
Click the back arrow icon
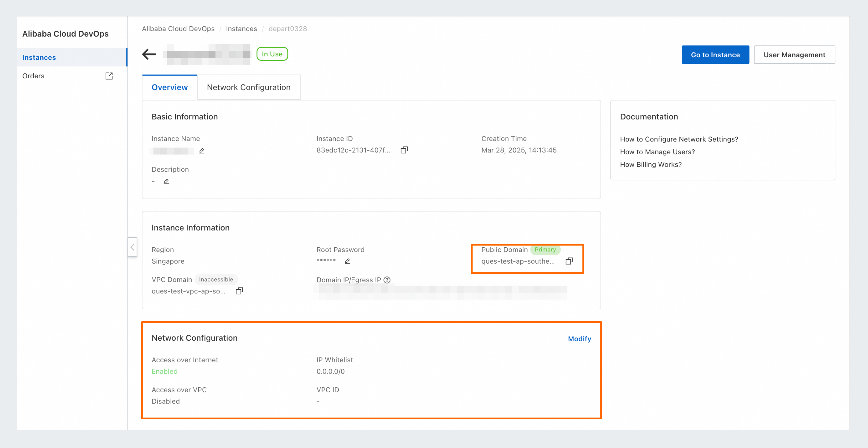[x=149, y=54]
